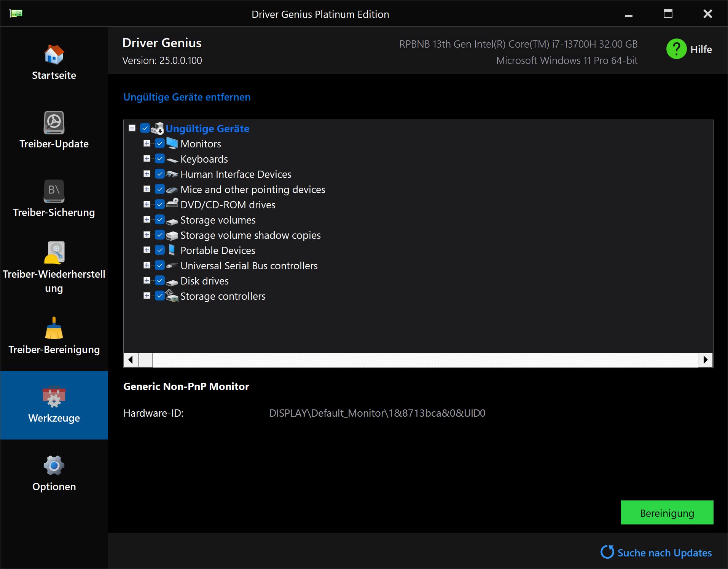Expand the Keyboards node

click(147, 158)
